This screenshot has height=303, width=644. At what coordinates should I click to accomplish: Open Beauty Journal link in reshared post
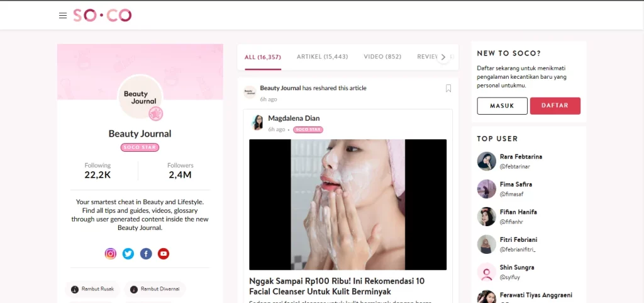(x=280, y=88)
